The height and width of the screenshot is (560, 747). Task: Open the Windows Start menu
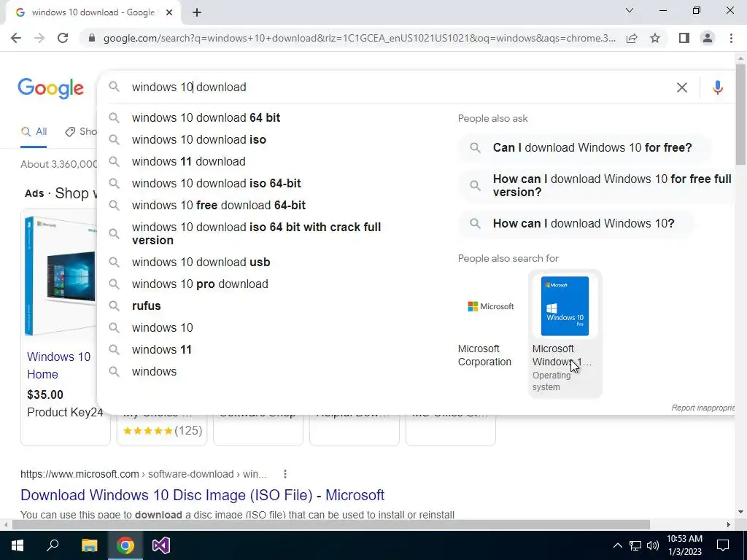(x=18, y=545)
